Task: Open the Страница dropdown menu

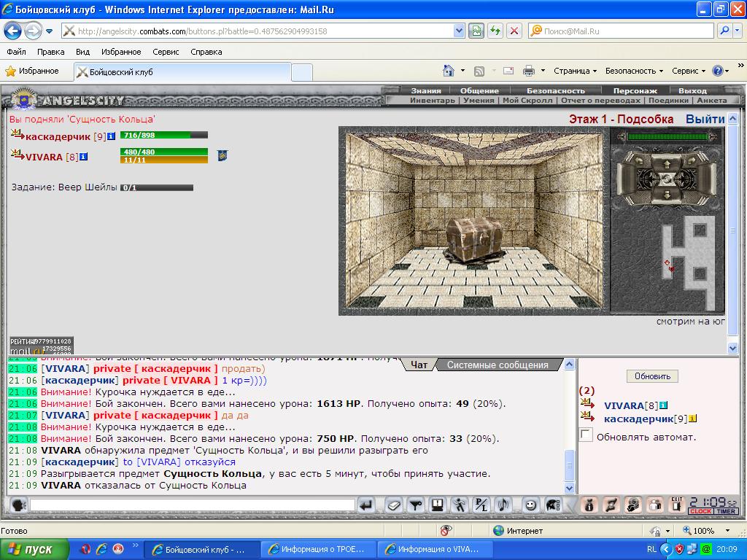Action: coord(575,71)
